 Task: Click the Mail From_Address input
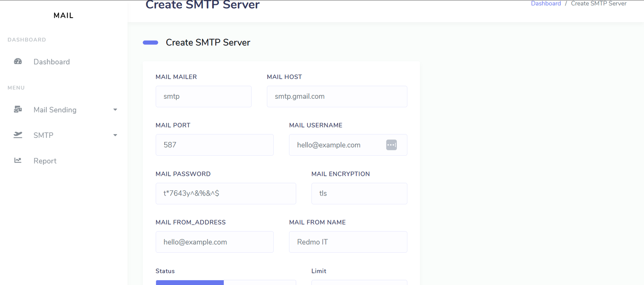[x=214, y=242]
